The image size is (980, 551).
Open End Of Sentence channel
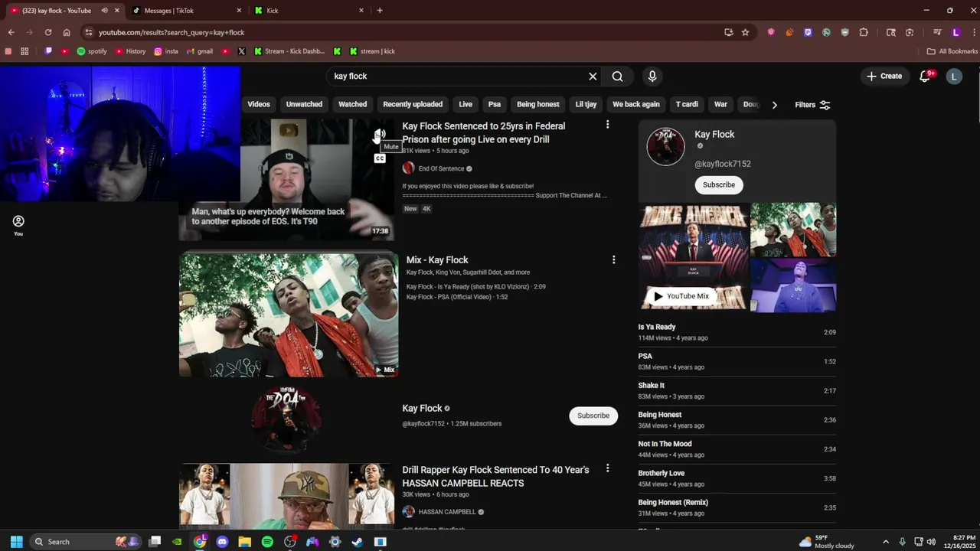coord(441,168)
